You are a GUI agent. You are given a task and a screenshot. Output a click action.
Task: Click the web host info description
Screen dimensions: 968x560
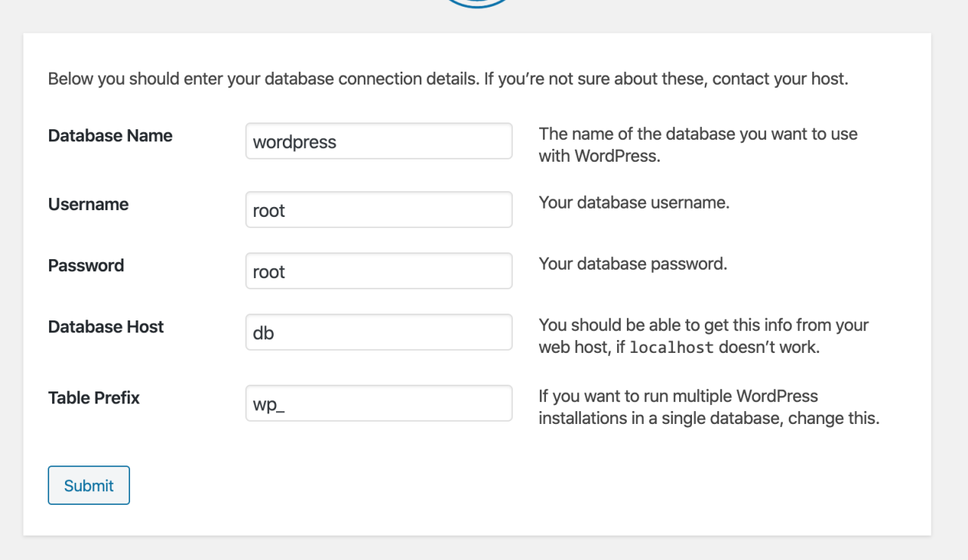pyautogui.click(x=703, y=326)
